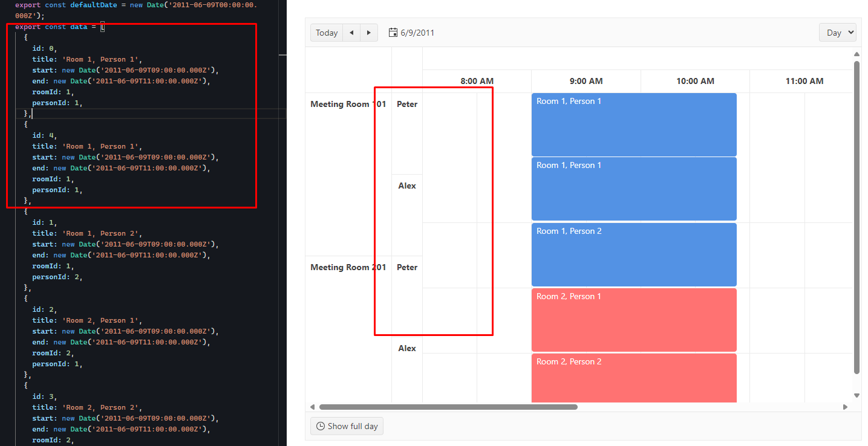Click the 9:00 AM time header
Screen dimensions: 868x446
(586, 81)
